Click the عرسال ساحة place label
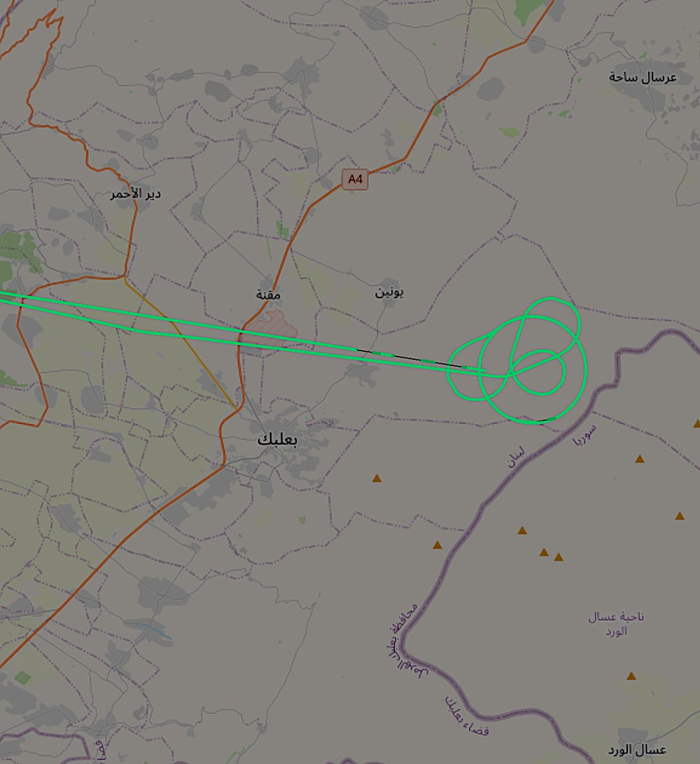The height and width of the screenshot is (764, 700). pos(643,77)
